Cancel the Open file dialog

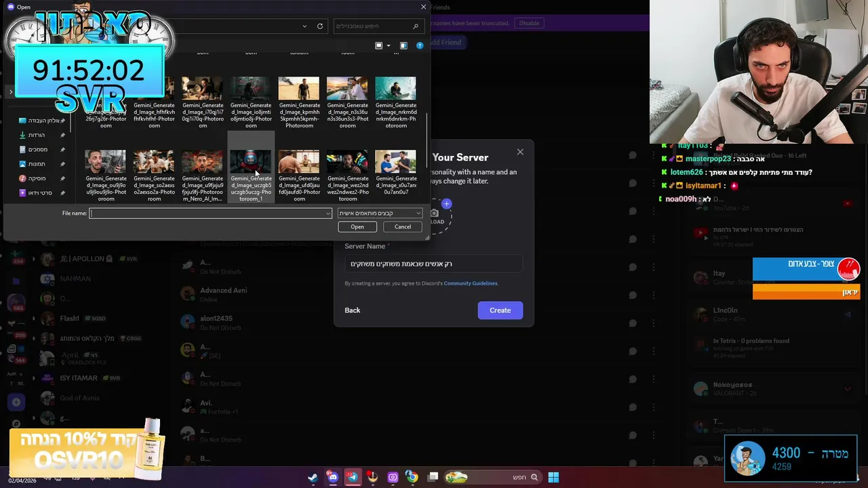[x=403, y=227]
